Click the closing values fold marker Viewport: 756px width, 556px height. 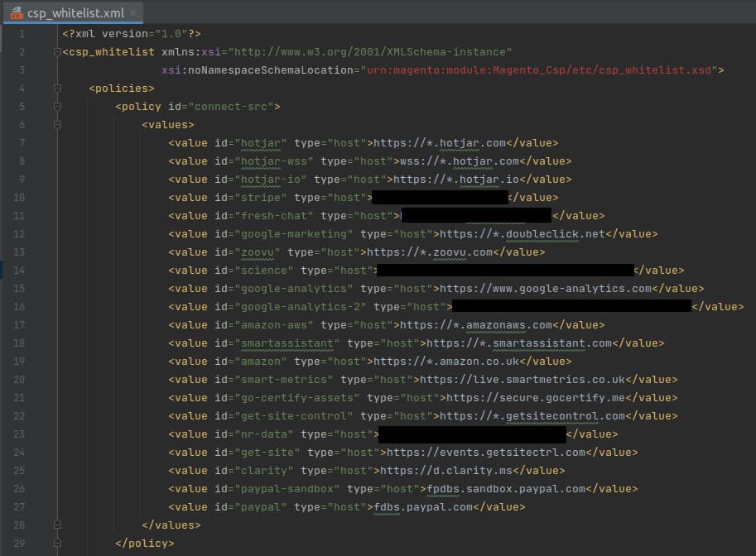pyautogui.click(x=57, y=525)
